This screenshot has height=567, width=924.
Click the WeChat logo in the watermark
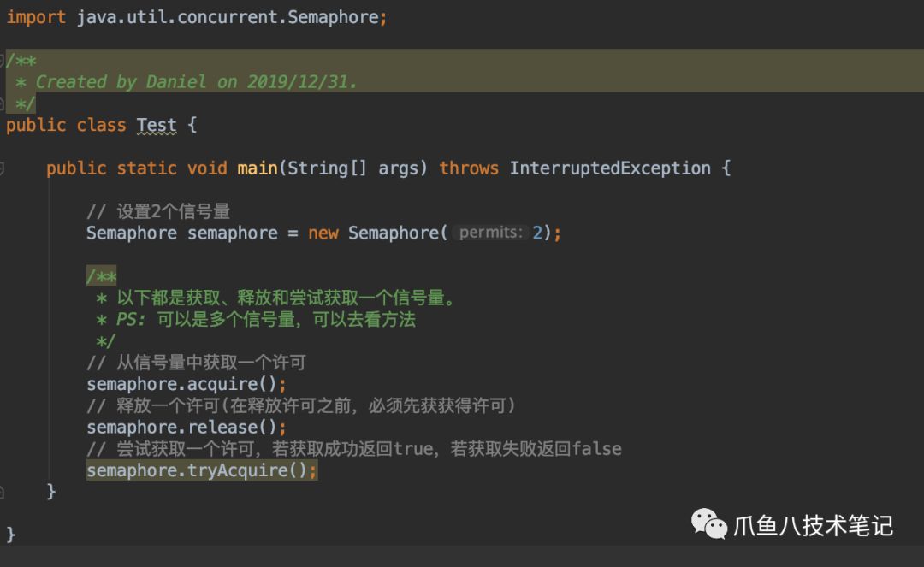(709, 523)
